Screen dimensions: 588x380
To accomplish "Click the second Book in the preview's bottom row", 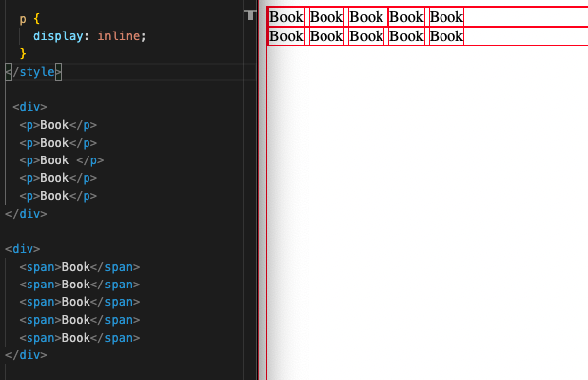I will click(326, 36).
